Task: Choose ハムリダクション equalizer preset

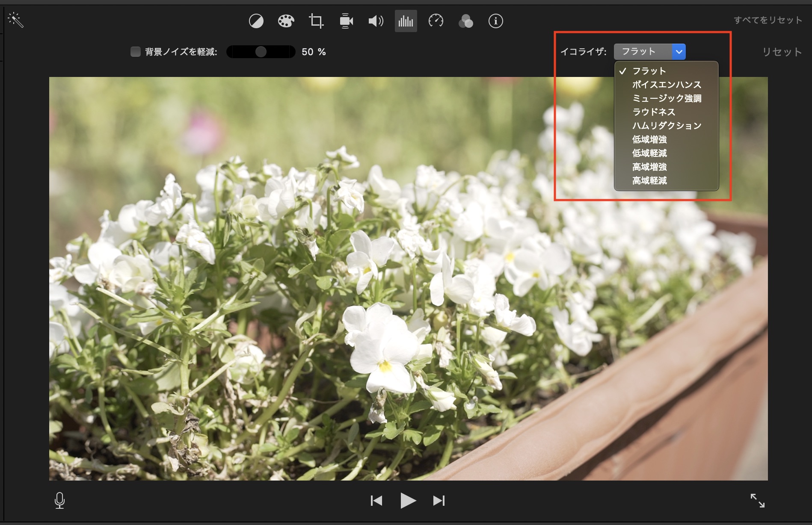Action: [667, 126]
